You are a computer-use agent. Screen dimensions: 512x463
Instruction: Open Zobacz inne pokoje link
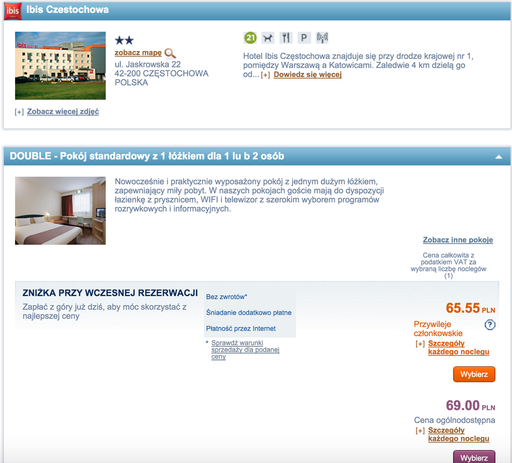click(458, 240)
